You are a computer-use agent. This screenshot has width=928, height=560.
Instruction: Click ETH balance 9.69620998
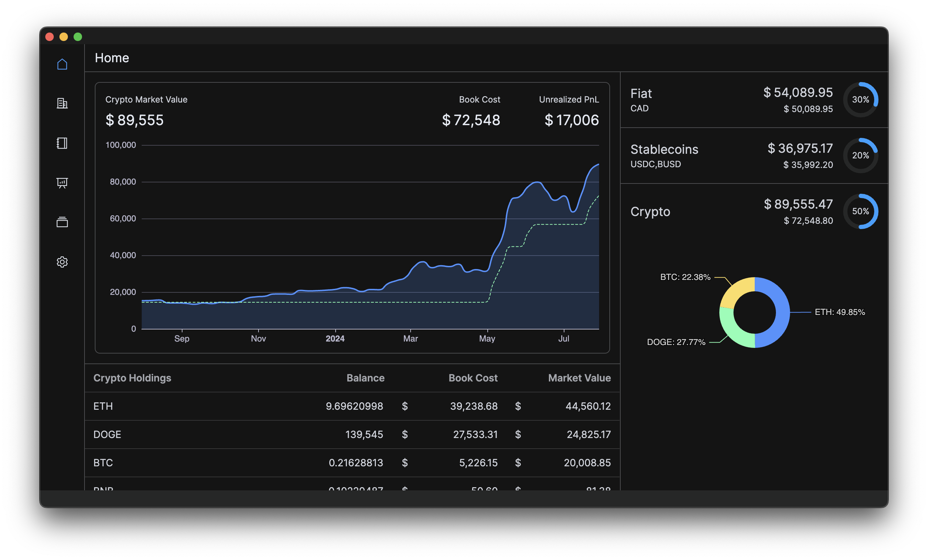tap(354, 406)
